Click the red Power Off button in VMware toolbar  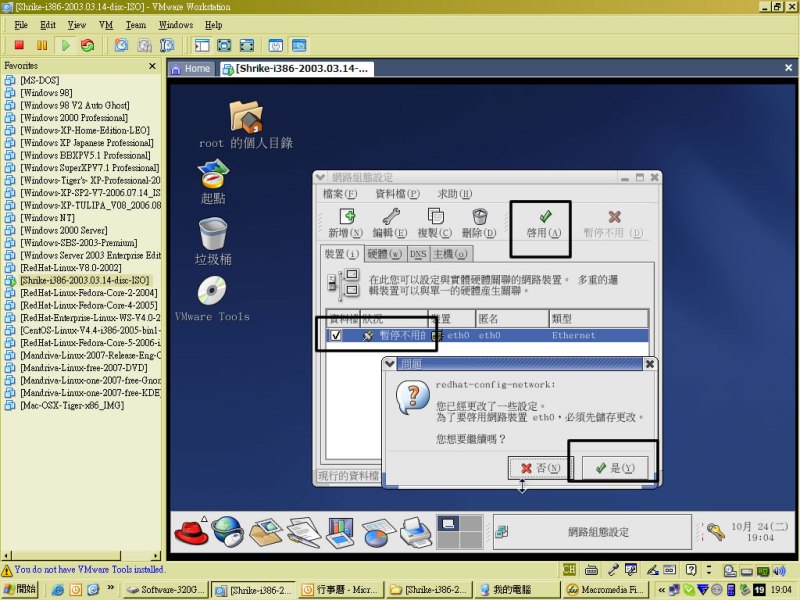19,45
